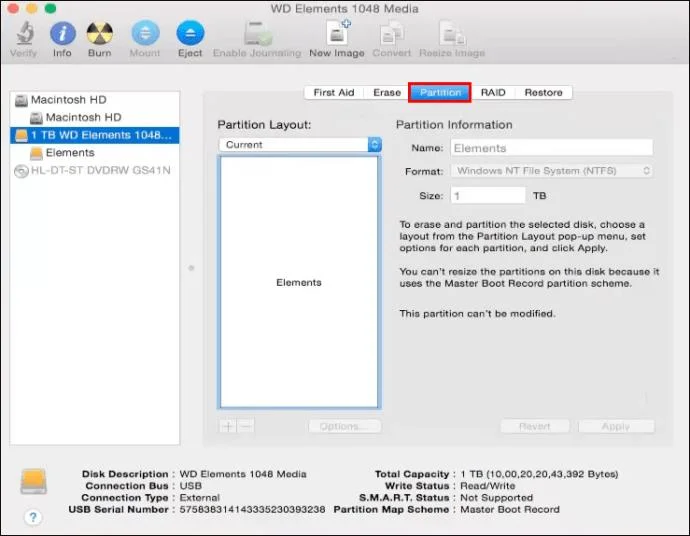Screen dimensions: 690x536
Task: Click the plus add partition button
Action: [228, 426]
